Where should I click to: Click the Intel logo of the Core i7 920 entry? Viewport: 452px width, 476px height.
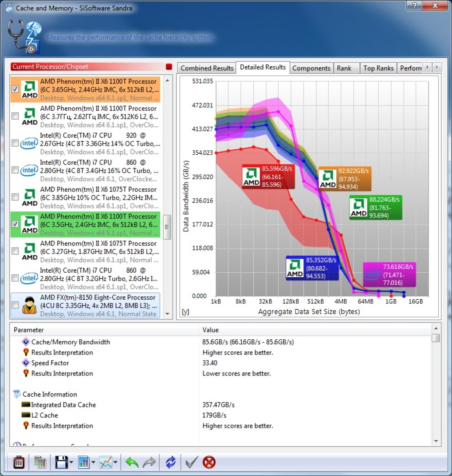coord(29,143)
